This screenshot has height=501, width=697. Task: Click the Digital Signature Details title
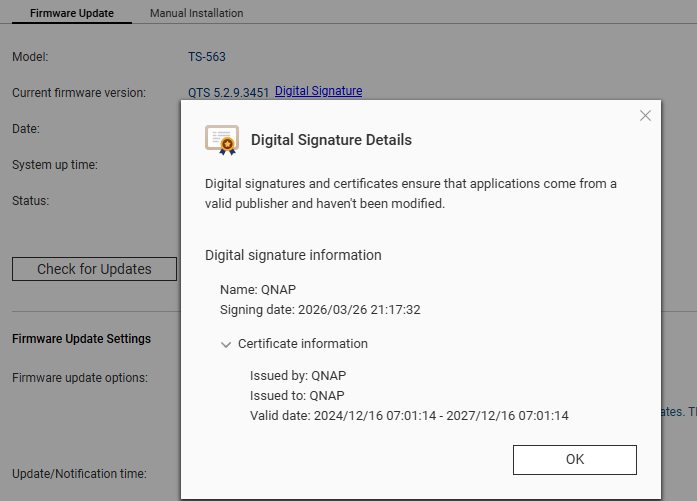(x=331, y=140)
